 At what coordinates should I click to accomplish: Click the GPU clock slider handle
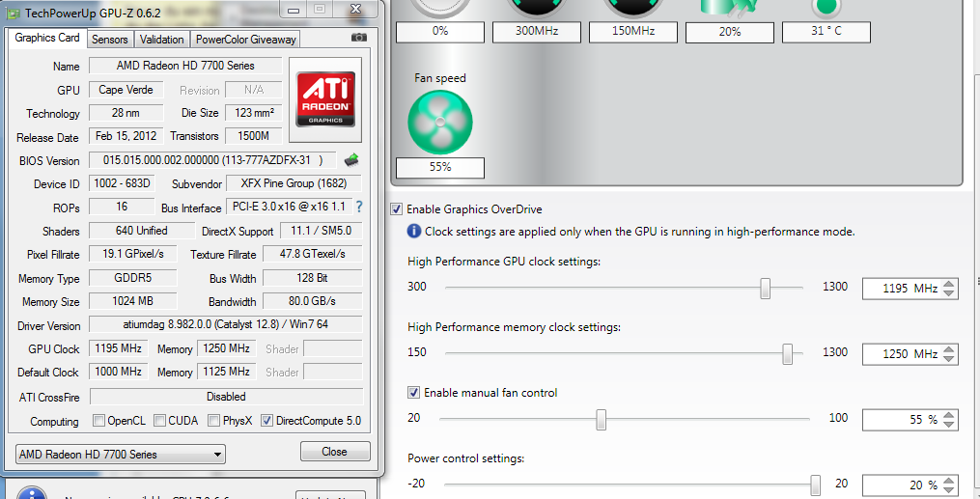point(765,289)
